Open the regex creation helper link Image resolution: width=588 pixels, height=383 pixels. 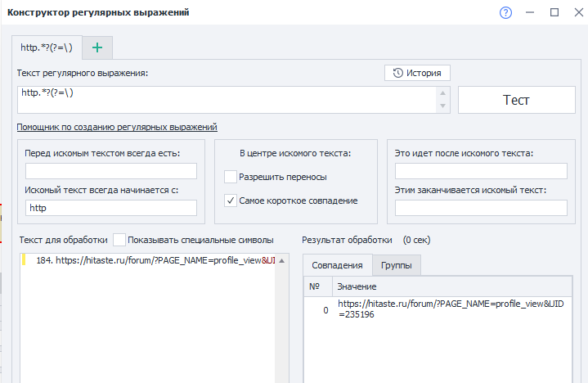[117, 127]
